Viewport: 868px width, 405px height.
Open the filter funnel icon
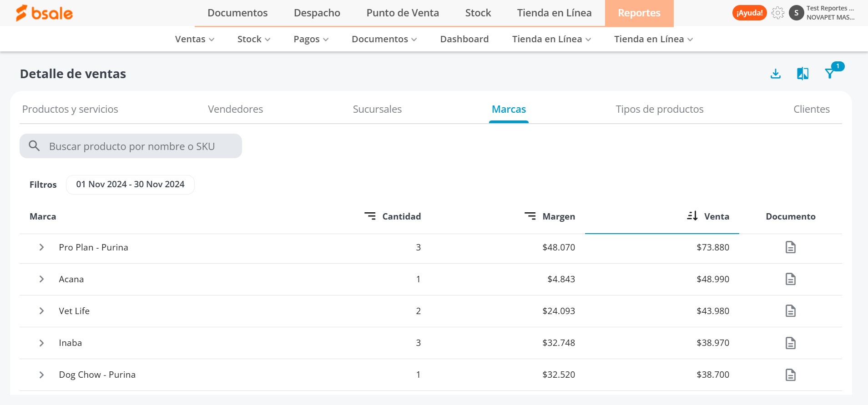[x=830, y=74]
